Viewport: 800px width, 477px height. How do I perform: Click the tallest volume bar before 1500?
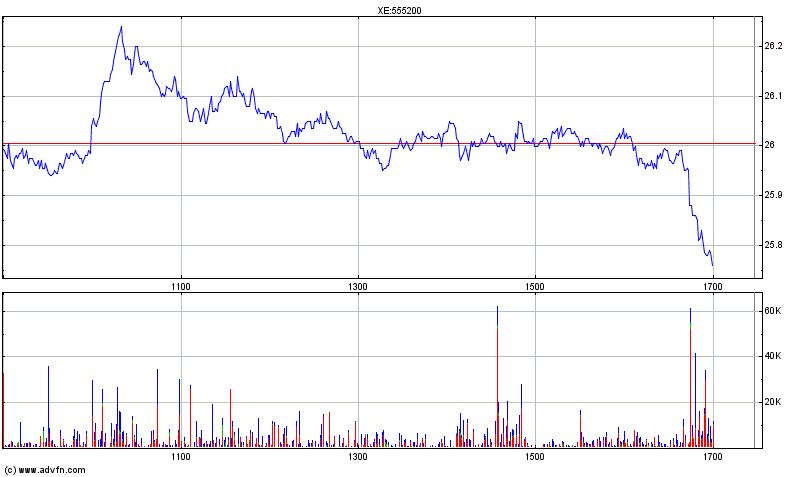click(x=497, y=377)
